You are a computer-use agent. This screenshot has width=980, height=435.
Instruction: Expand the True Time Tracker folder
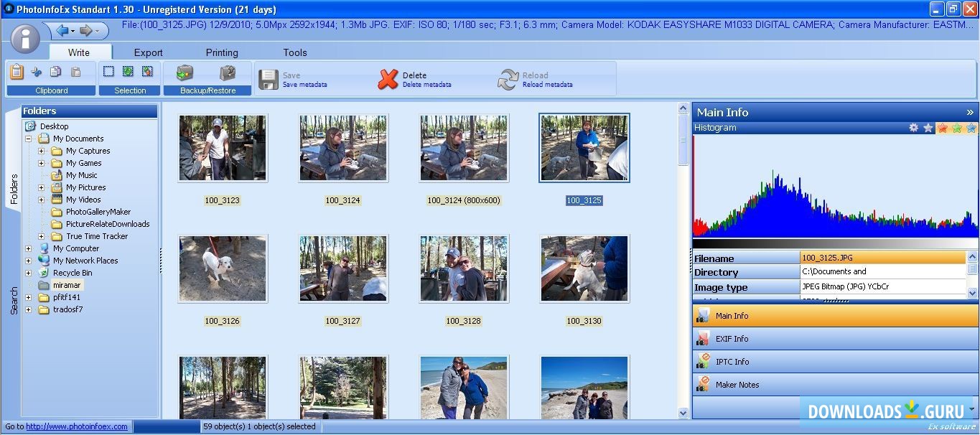tap(41, 235)
